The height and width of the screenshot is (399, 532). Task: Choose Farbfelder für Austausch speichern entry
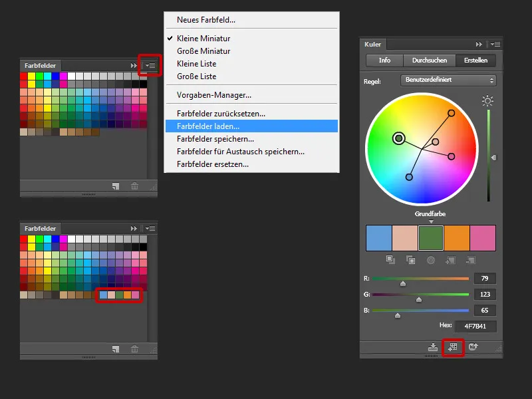[x=241, y=152]
